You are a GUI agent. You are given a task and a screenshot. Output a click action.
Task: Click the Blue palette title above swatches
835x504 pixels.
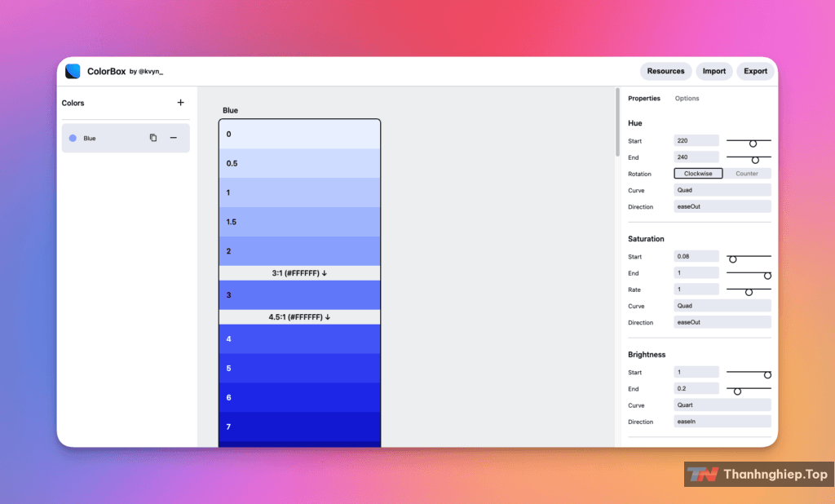[x=230, y=110]
